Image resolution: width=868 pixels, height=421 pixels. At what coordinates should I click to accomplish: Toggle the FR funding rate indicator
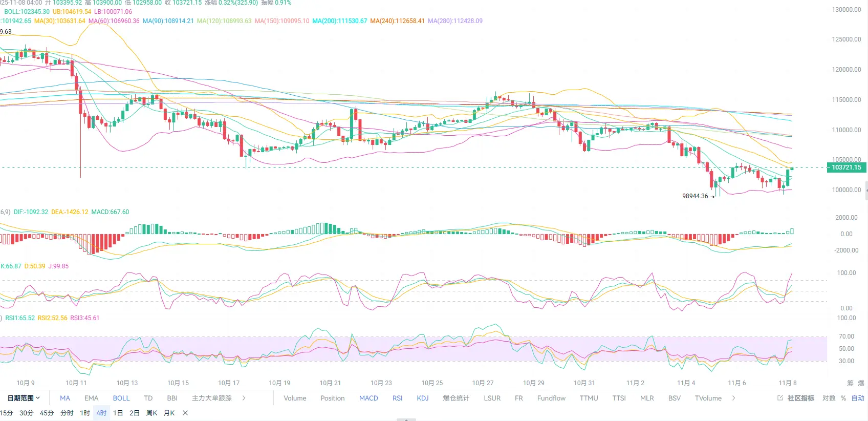pyautogui.click(x=519, y=398)
